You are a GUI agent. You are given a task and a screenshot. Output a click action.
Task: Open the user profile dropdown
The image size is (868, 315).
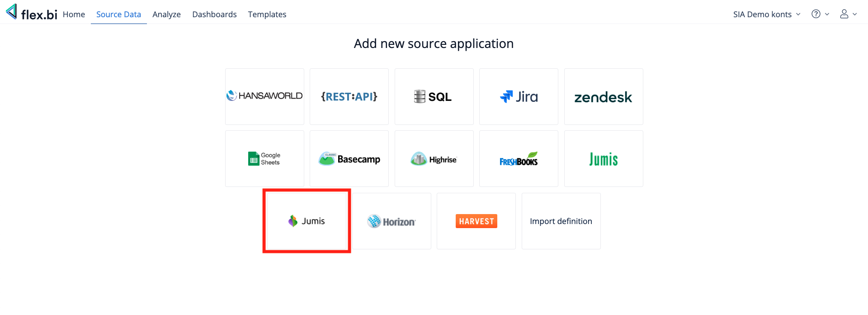coord(848,14)
